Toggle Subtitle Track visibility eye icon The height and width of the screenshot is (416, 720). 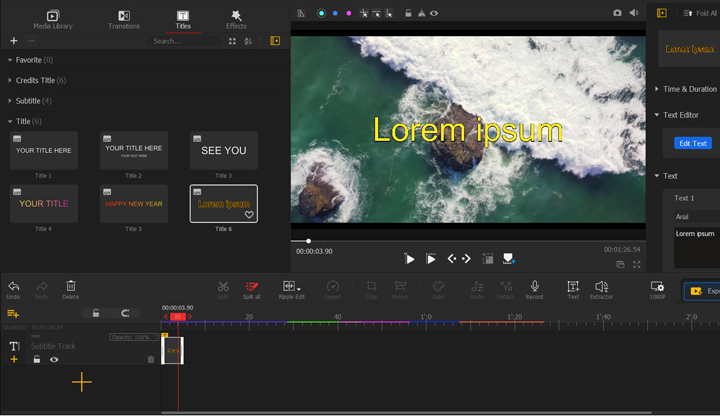point(54,359)
